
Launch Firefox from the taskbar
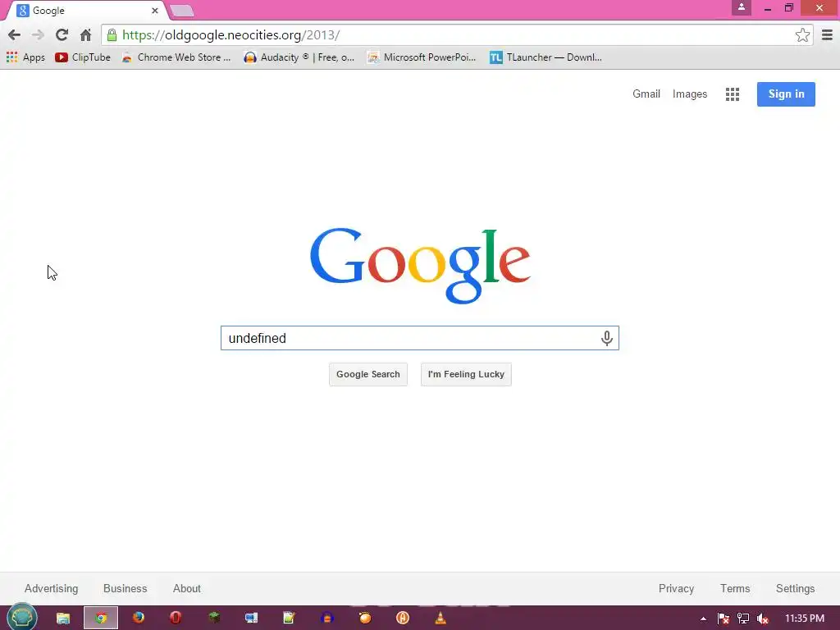[x=138, y=619]
